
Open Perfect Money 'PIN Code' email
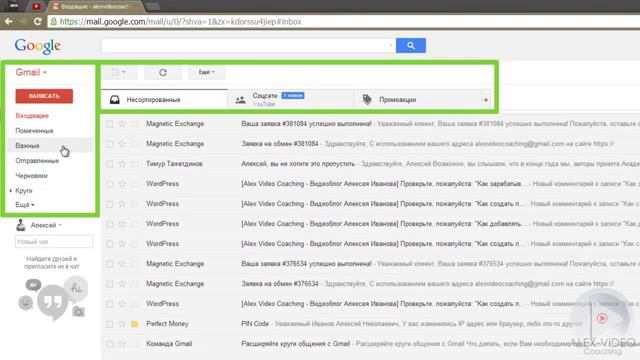[x=255, y=324]
